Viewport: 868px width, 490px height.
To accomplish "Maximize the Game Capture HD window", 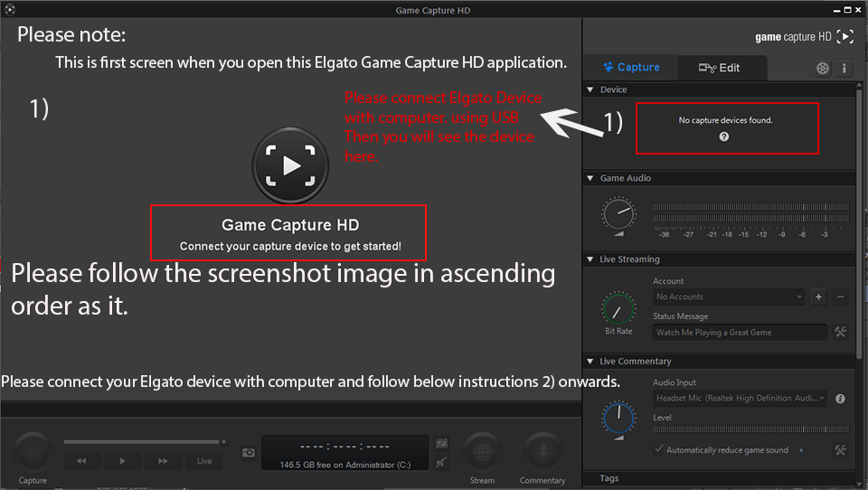I will (x=847, y=10).
